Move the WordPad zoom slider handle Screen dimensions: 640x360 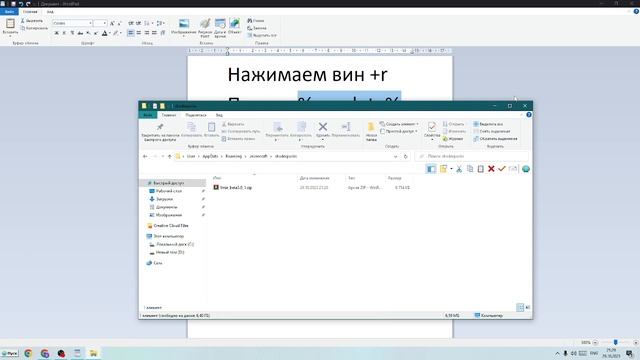[x=615, y=342]
